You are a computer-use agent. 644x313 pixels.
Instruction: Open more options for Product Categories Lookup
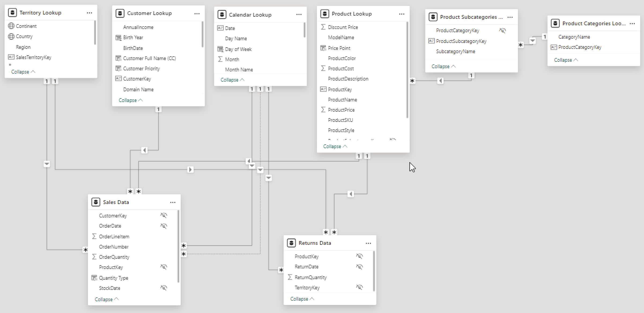coord(632,24)
